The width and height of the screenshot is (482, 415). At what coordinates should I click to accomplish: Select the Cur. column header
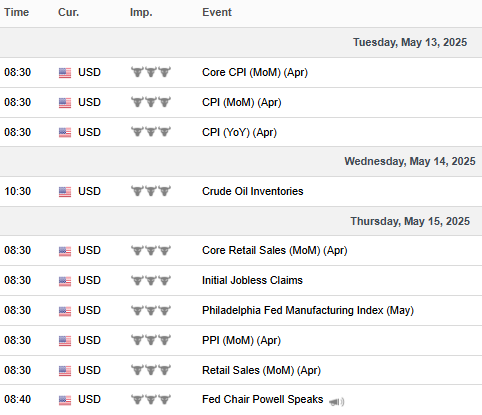68,12
